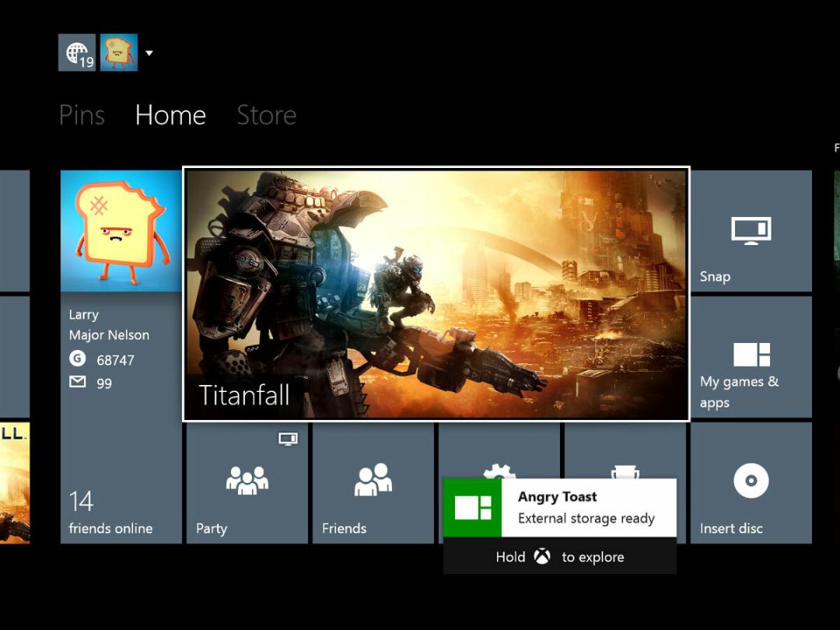Click the Insert disc label
The image size is (840, 630).
[x=731, y=528]
